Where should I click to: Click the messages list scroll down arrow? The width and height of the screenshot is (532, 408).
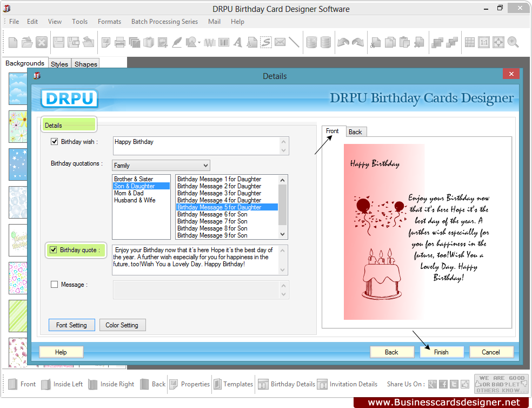pos(283,234)
